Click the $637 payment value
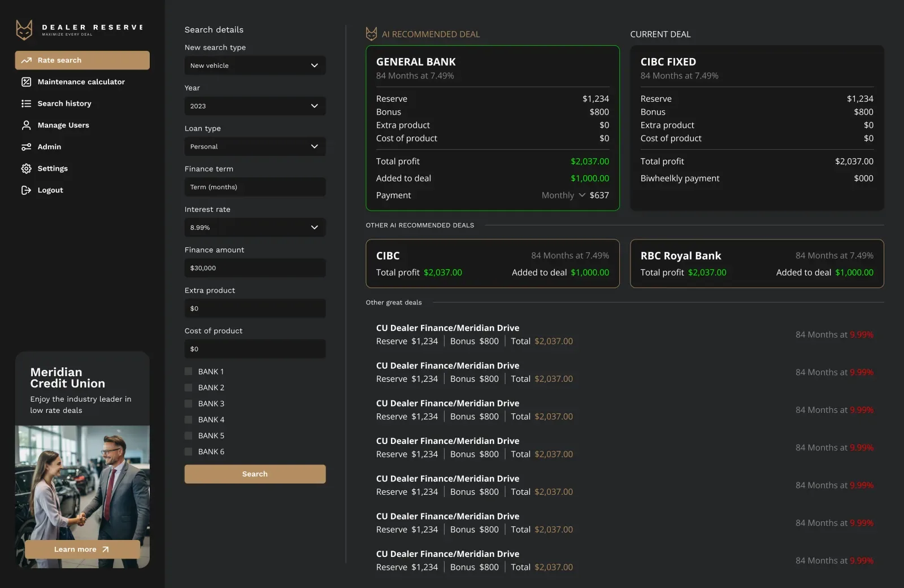904x588 pixels. 599,195
